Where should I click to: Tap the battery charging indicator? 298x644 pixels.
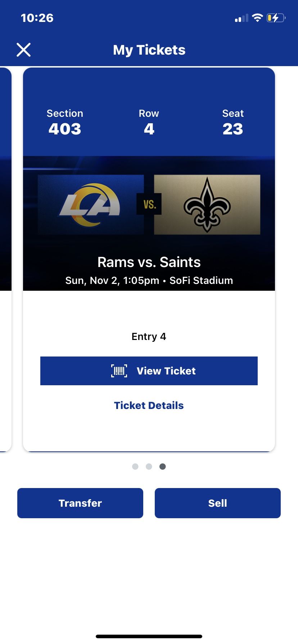(x=276, y=18)
